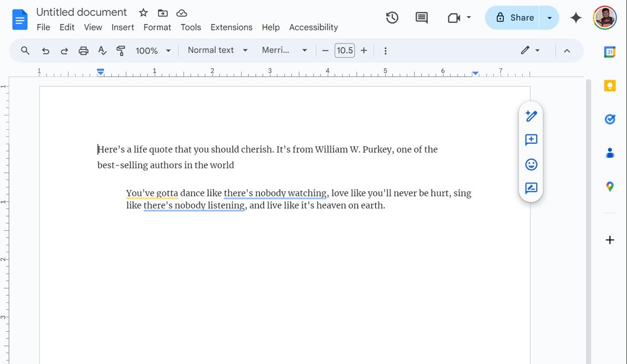Add an emoji reaction beside the quote
The height and width of the screenshot is (364, 627).
point(531,164)
